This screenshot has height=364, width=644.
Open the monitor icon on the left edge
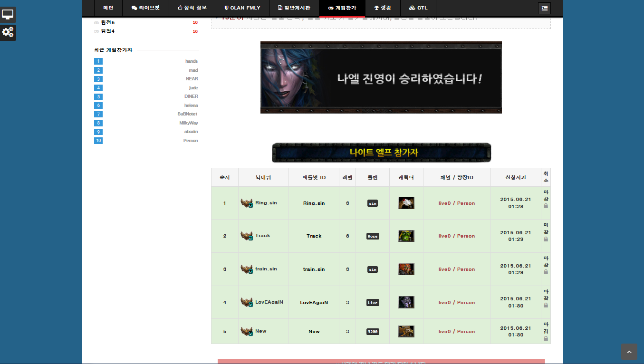tap(8, 15)
